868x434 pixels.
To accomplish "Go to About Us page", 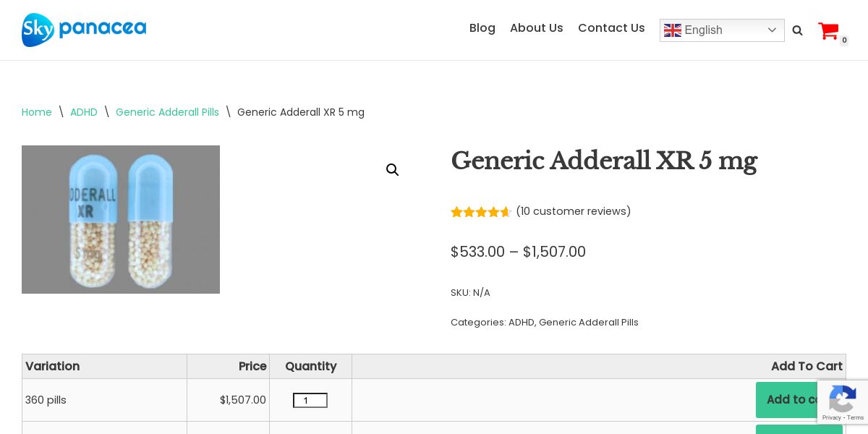I will 537,28.
